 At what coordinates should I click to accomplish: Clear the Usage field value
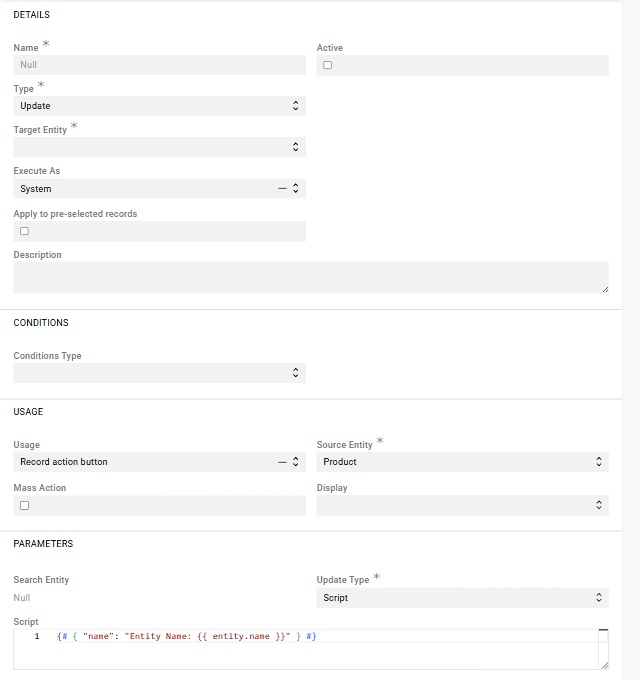[282, 462]
